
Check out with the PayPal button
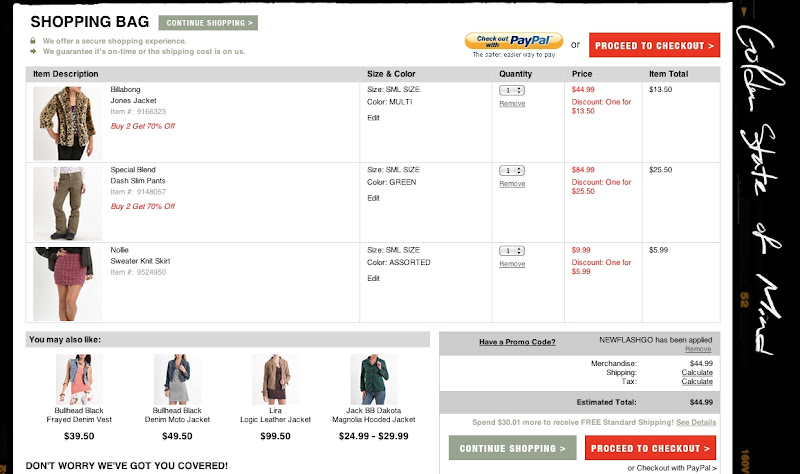point(514,41)
